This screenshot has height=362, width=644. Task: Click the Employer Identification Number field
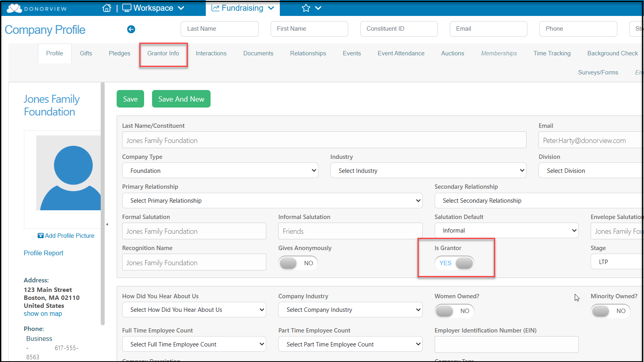[x=506, y=344]
